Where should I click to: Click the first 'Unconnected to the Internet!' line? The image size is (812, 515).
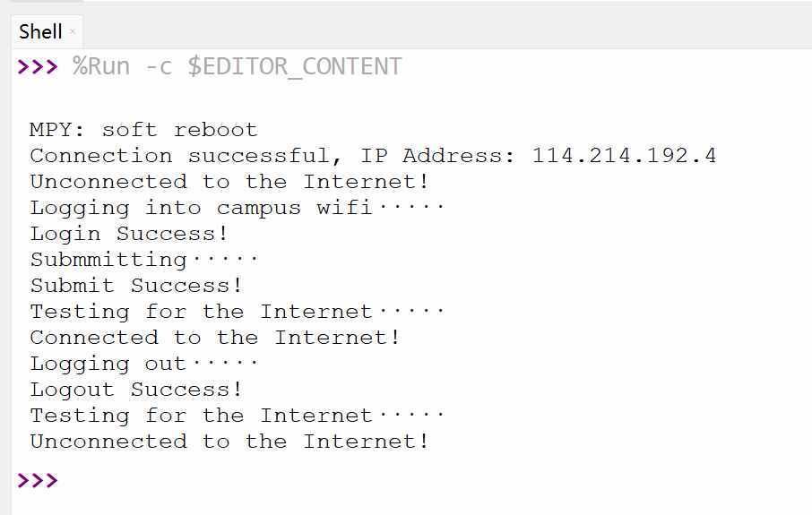(229, 182)
